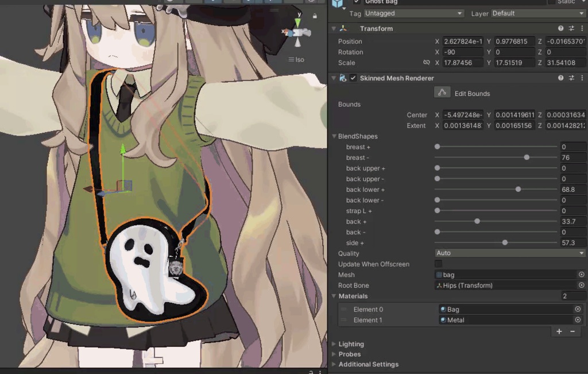Viewport: 588px width, 374px height.
Task: Click the Bag material in Element 0
Action: tap(506, 309)
